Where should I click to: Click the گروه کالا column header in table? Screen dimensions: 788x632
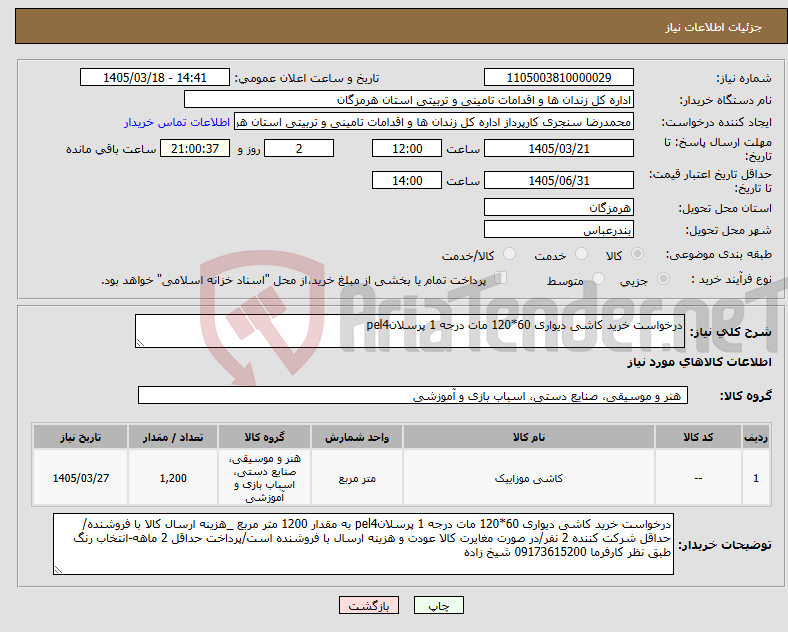point(264,437)
